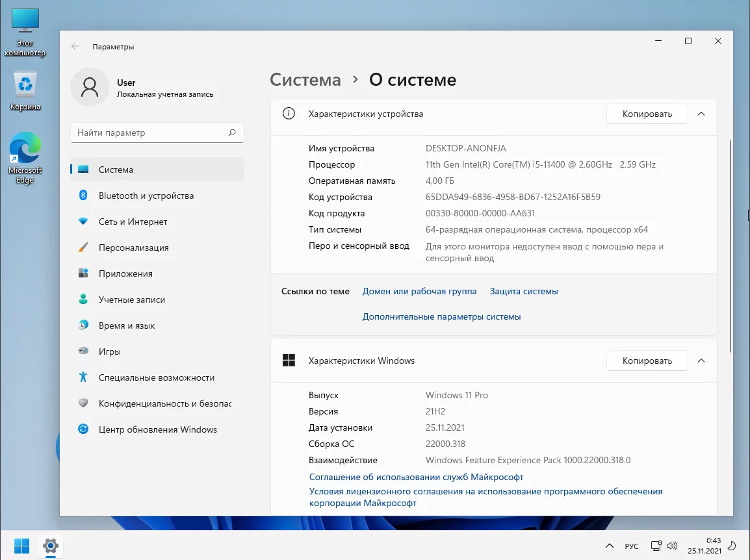The height and width of the screenshot is (560, 750).
Task: Click the Игры gamepad icon
Action: click(x=83, y=351)
